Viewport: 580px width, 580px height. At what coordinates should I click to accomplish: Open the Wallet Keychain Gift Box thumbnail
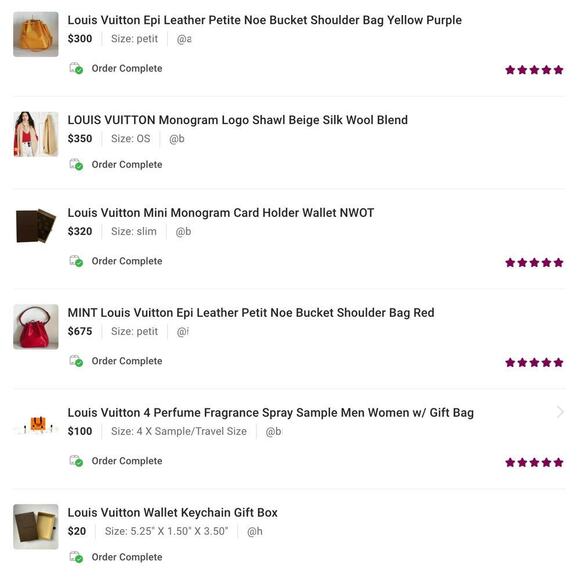[x=36, y=526]
